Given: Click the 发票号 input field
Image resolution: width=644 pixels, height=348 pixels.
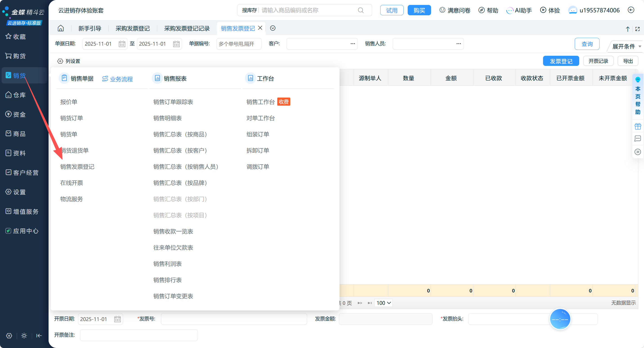Looking at the screenshot, I should coord(234,319).
